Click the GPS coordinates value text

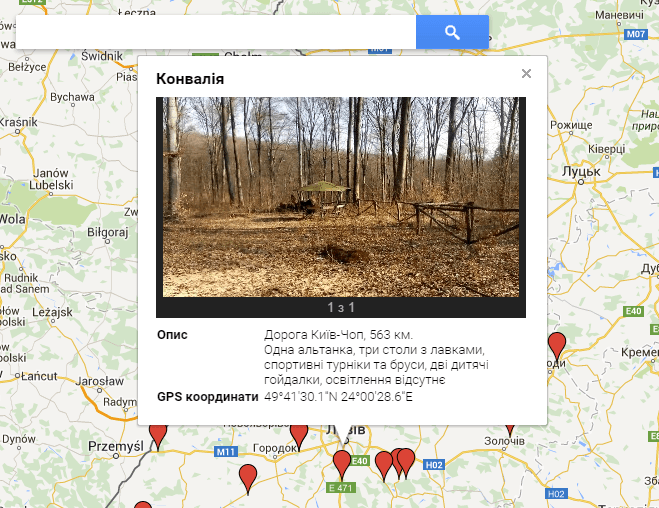(338, 397)
